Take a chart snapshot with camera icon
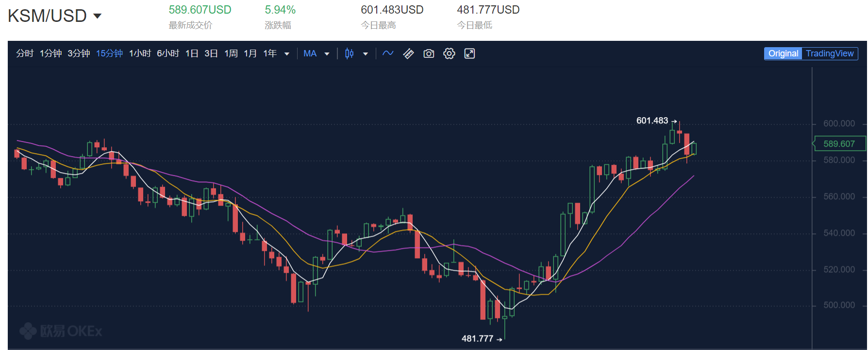 429,53
